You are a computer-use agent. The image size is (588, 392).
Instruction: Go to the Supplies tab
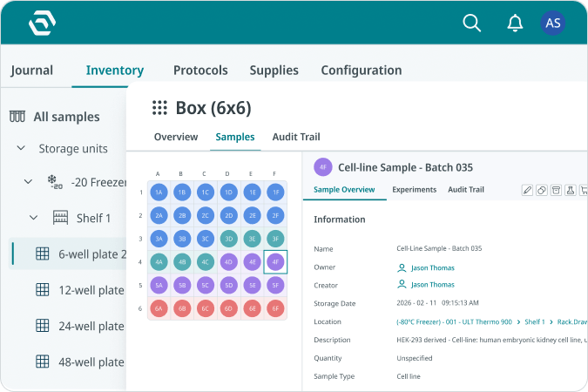point(274,71)
